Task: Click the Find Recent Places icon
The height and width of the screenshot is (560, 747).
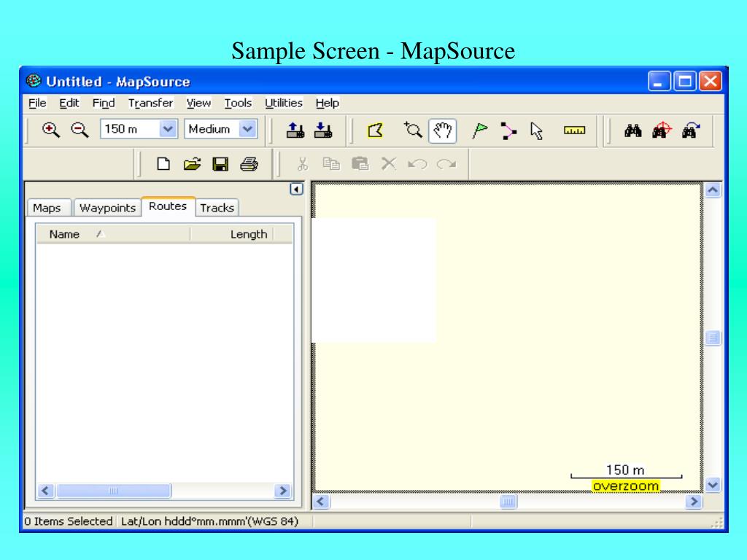Action: [x=690, y=130]
